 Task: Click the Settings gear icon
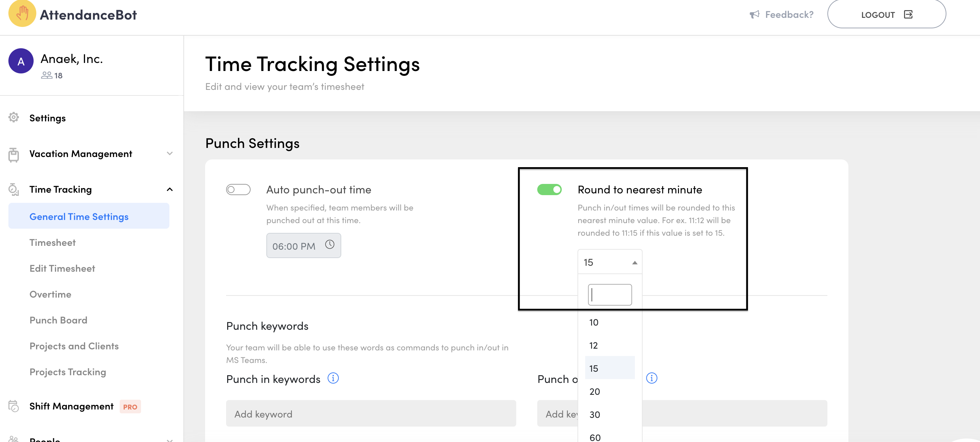tap(14, 117)
